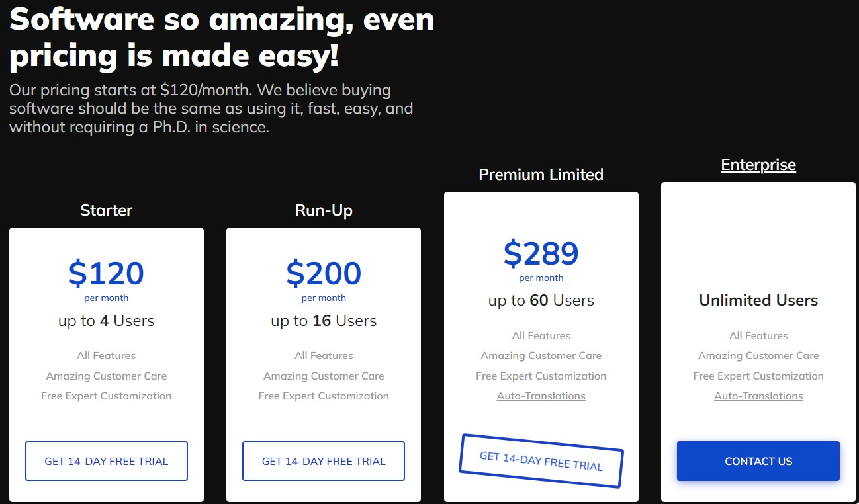Viewport: 859px width, 504px height.
Task: Click 'up to 16 Users' text
Action: point(324,321)
